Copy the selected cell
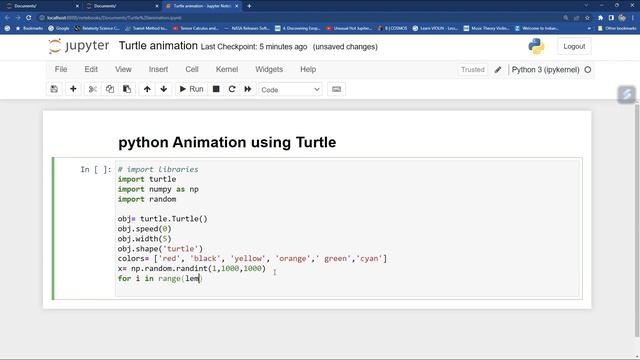This screenshot has width=640, height=360. (110, 89)
